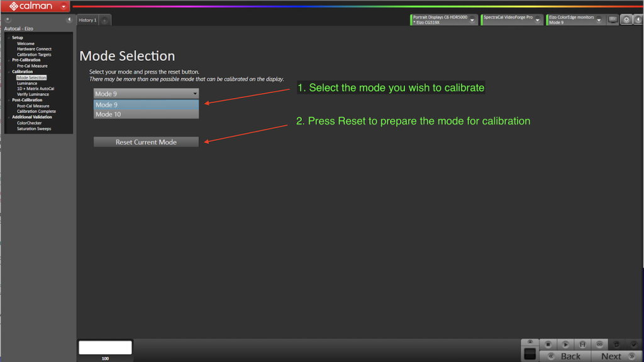644x362 pixels.
Task: Expand the Portrait Displays C6 HDR5000 meter dropdown
Action: [473, 19]
